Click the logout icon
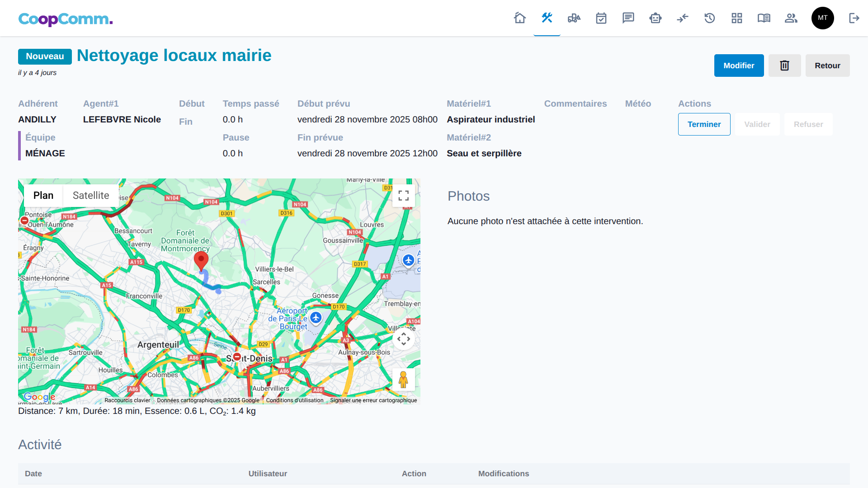This screenshot has height=488, width=868. coord(854,18)
